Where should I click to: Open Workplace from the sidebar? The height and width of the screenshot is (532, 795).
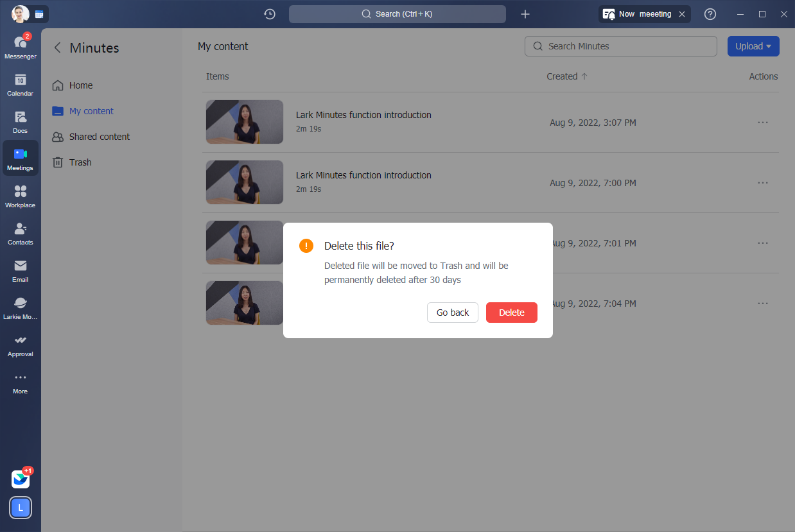[20, 195]
